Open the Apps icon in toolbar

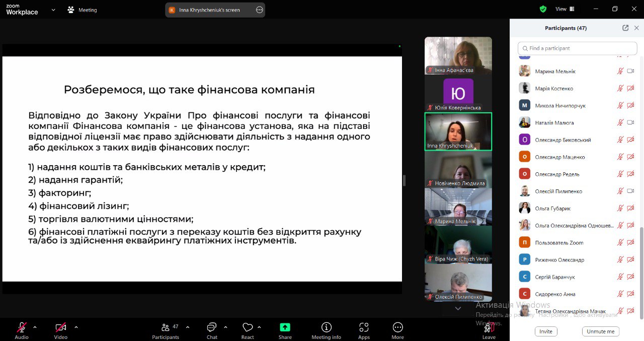point(364,328)
